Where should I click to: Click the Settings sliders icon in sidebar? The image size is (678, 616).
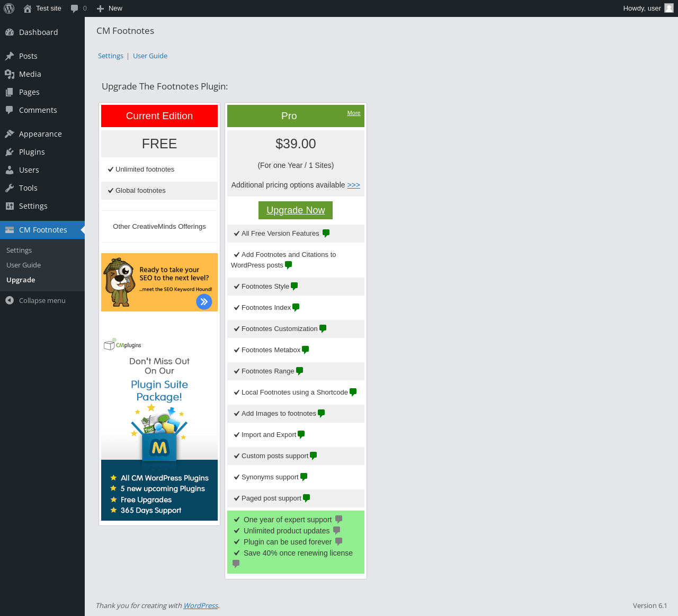pyautogui.click(x=10, y=206)
